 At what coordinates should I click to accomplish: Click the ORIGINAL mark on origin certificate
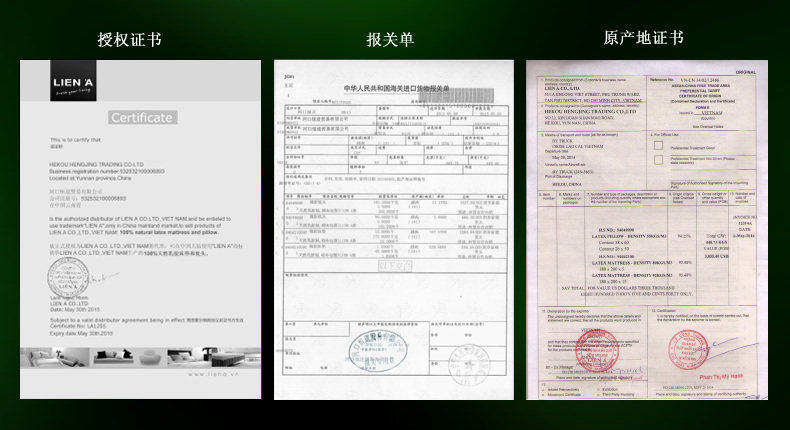pos(746,72)
